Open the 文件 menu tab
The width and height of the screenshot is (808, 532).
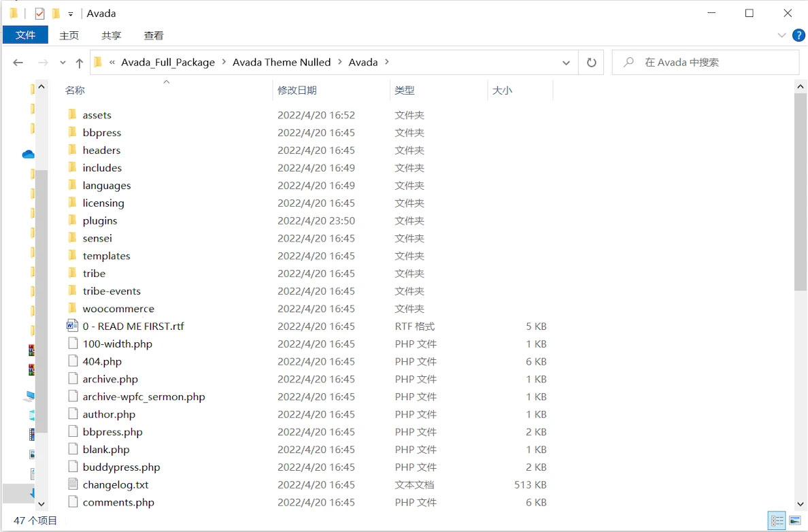coord(25,35)
